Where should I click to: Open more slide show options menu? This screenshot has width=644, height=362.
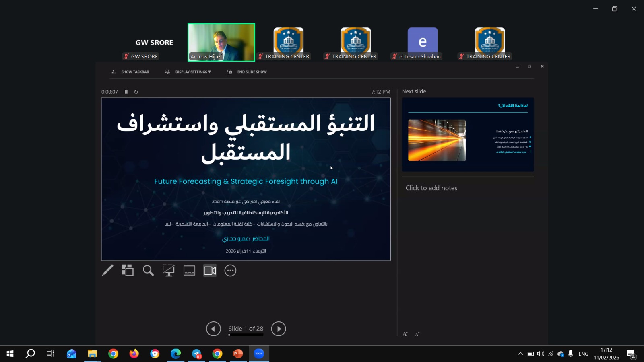pyautogui.click(x=230, y=271)
